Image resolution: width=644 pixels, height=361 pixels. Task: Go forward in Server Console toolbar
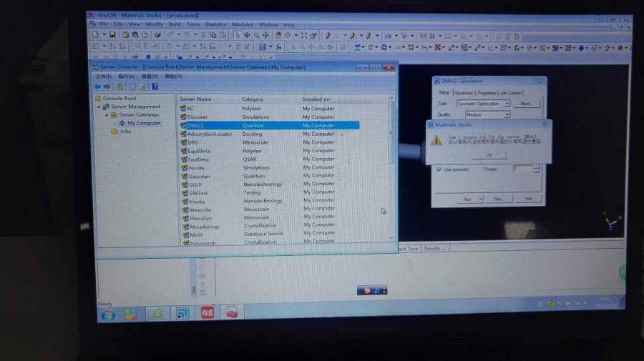[107, 86]
